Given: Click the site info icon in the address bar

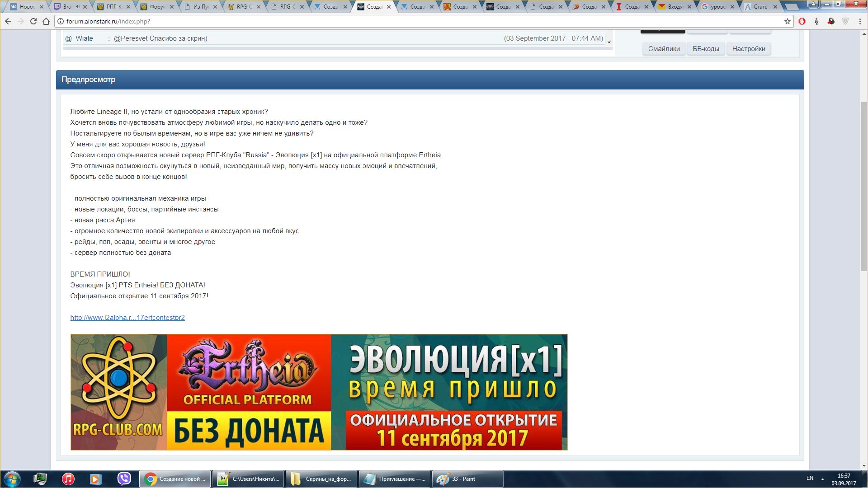Looking at the screenshot, I should coord(61,21).
